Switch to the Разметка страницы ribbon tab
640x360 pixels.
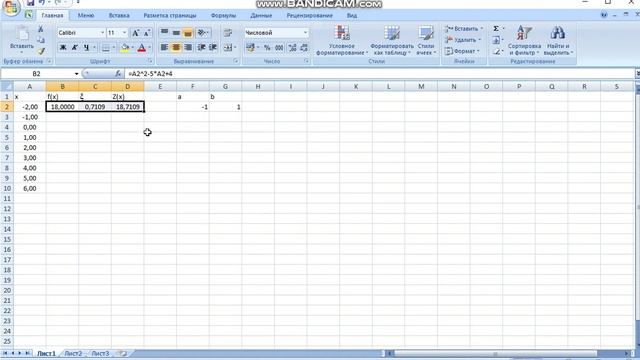coord(170,16)
